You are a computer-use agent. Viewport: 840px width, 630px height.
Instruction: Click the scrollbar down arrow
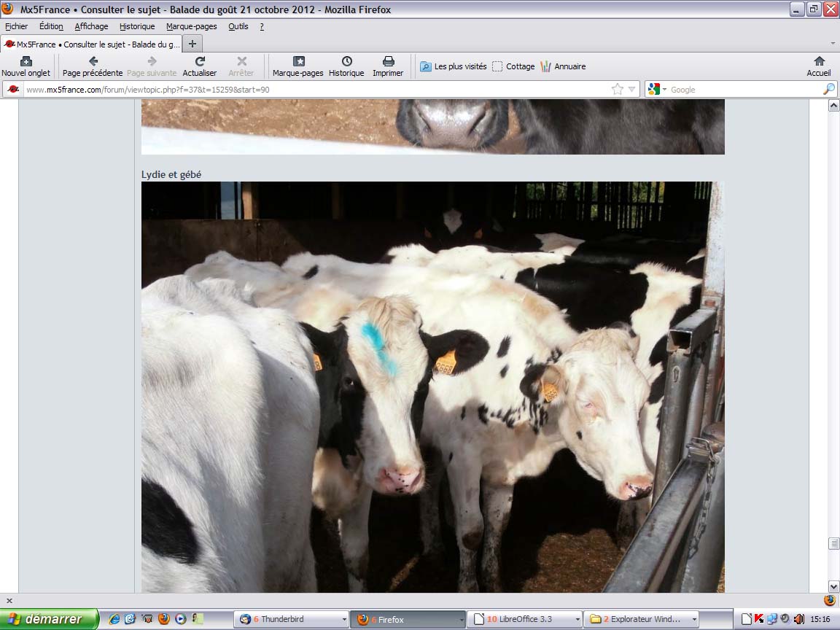833,586
